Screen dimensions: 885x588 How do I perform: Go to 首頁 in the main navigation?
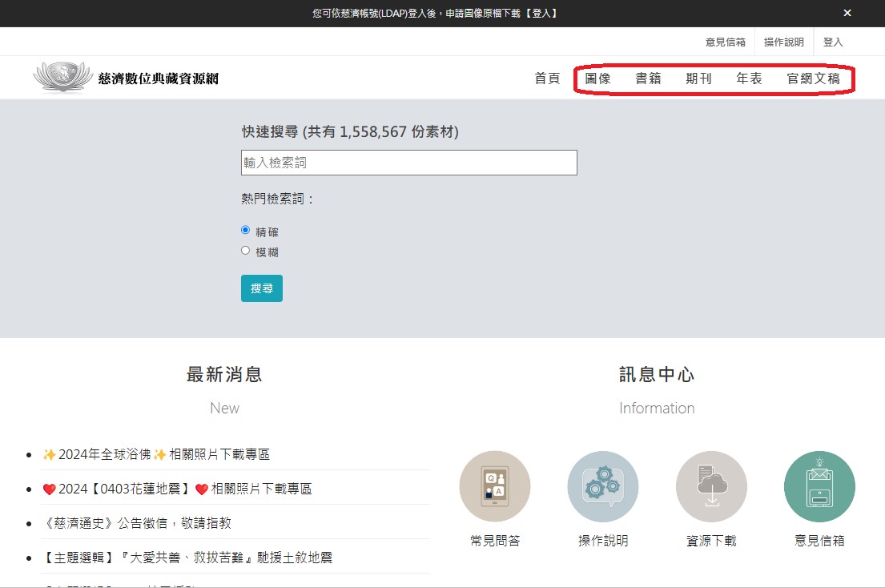(x=547, y=79)
